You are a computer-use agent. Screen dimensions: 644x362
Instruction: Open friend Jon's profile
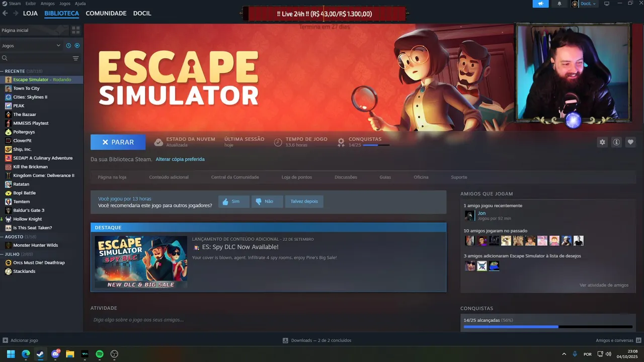481,213
